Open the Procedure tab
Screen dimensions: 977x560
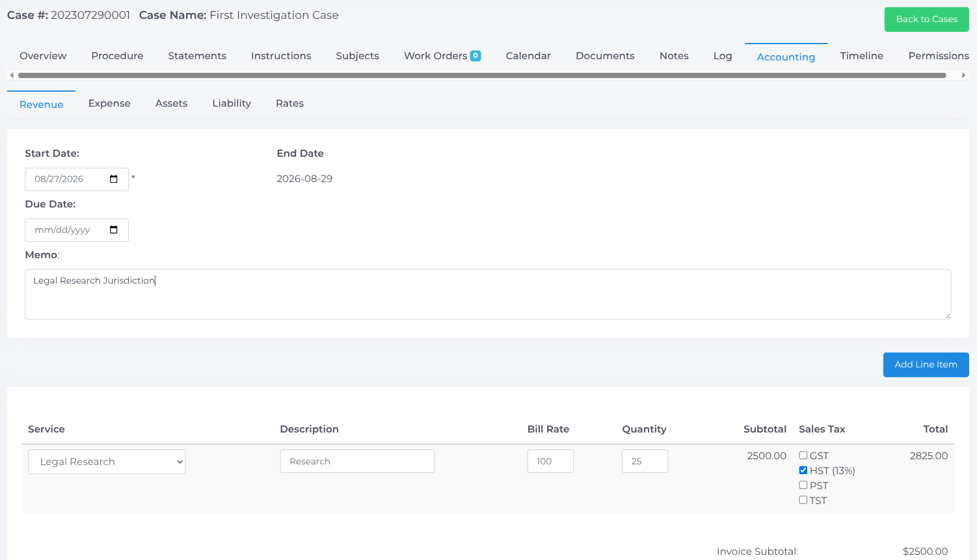[117, 56]
